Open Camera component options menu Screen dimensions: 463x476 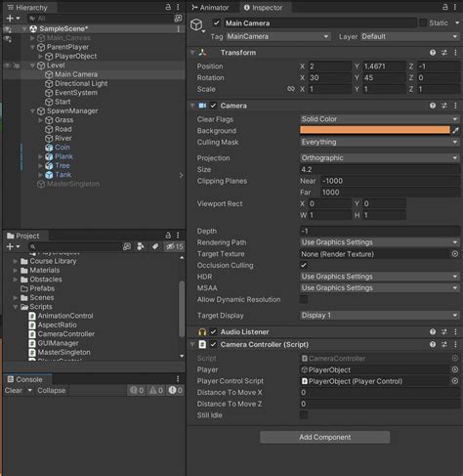pyautogui.click(x=455, y=106)
